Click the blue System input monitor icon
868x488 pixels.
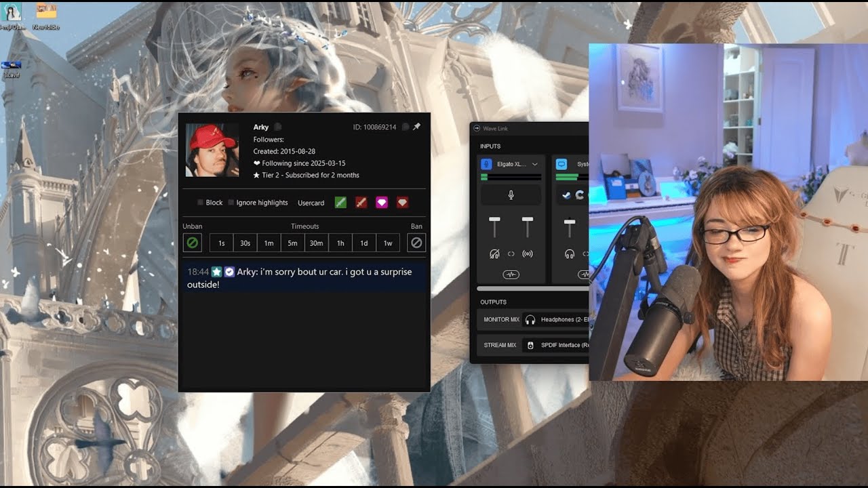561,164
